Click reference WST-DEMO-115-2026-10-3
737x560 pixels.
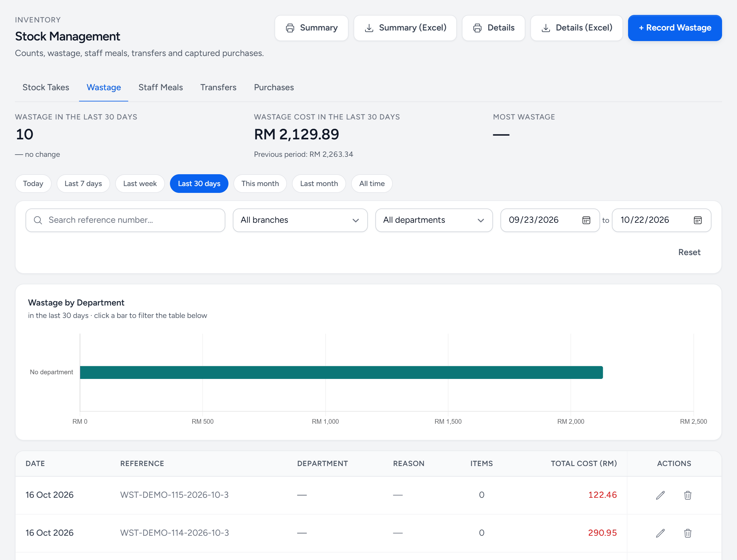click(x=174, y=495)
